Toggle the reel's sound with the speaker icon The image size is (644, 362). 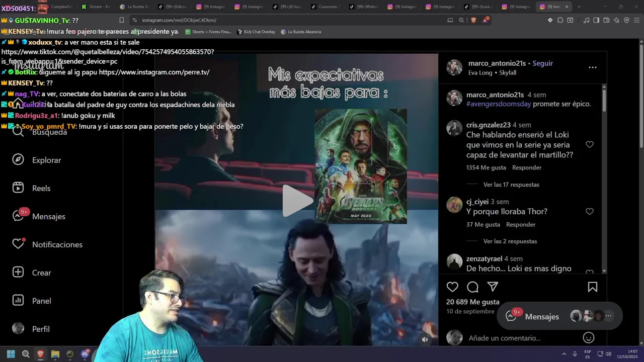pos(425,339)
